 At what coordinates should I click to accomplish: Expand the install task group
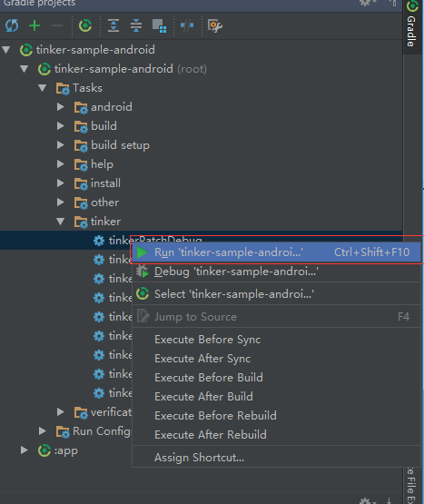tap(61, 183)
